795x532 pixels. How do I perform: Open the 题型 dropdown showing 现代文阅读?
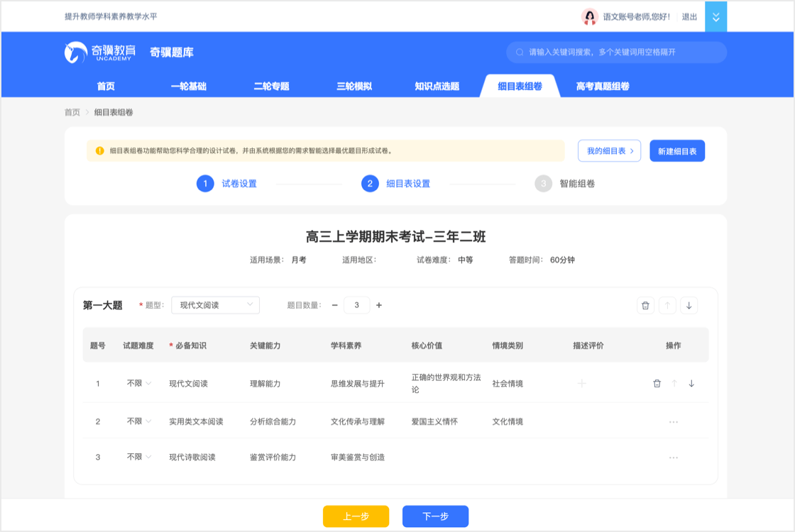pos(216,305)
